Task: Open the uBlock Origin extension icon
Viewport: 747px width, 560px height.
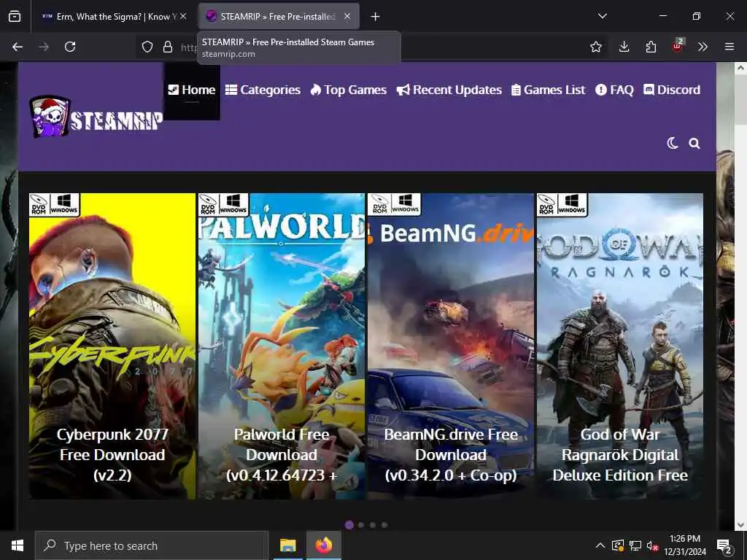Action: tap(678, 46)
